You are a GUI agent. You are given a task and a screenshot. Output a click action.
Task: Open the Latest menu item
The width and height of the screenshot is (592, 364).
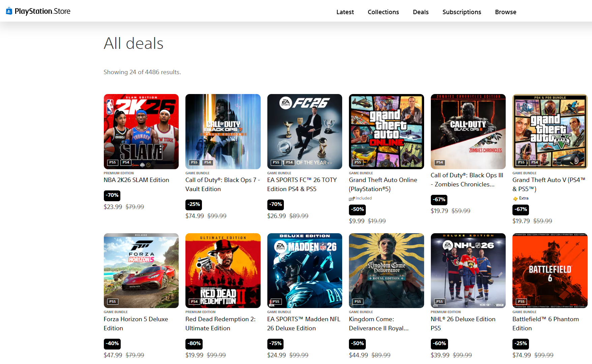(x=345, y=12)
